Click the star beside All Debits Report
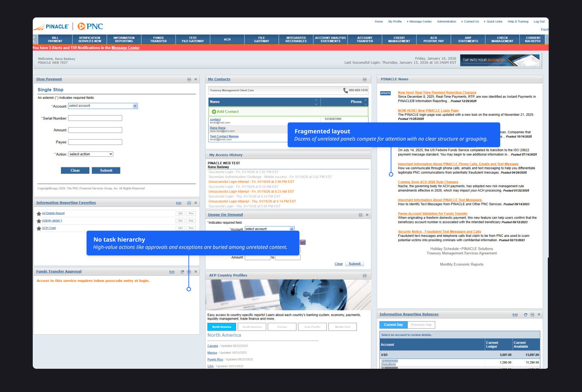Screen dimensions: 582x392 tap(39, 213)
